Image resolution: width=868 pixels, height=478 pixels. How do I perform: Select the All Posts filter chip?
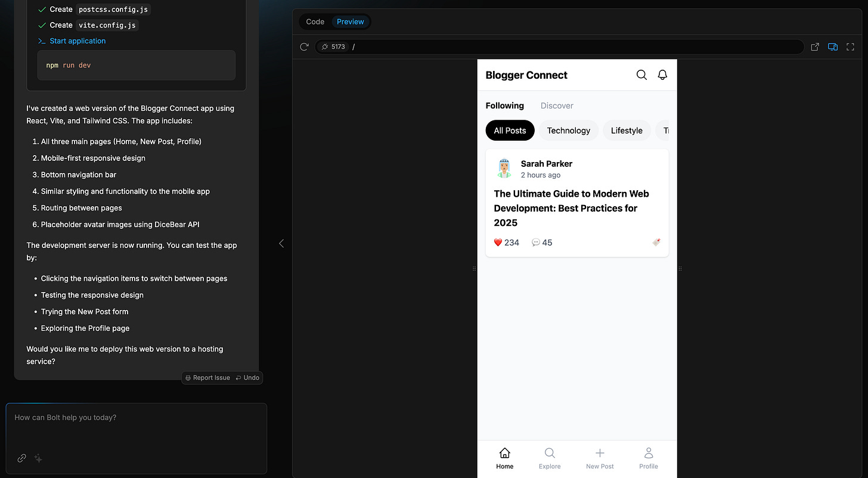[510, 131]
